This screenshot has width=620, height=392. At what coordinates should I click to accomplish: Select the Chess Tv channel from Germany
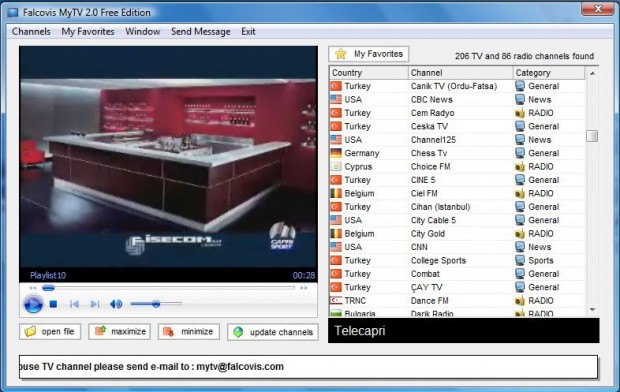(457, 153)
